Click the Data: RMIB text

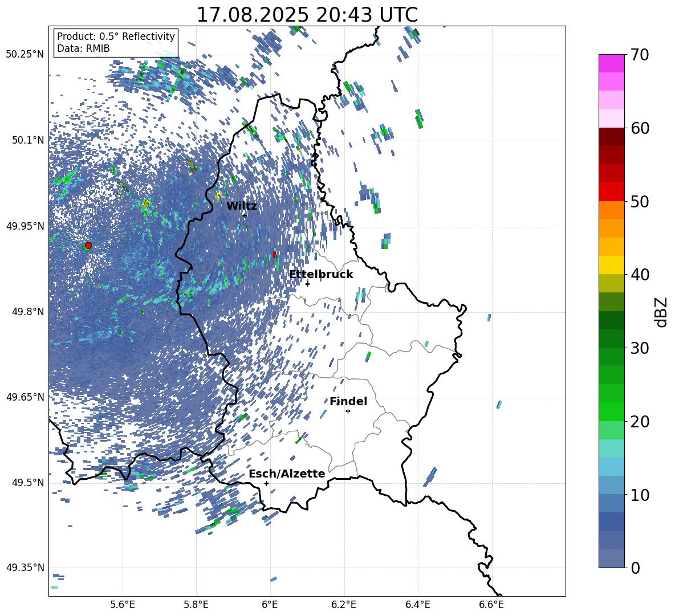(83, 48)
